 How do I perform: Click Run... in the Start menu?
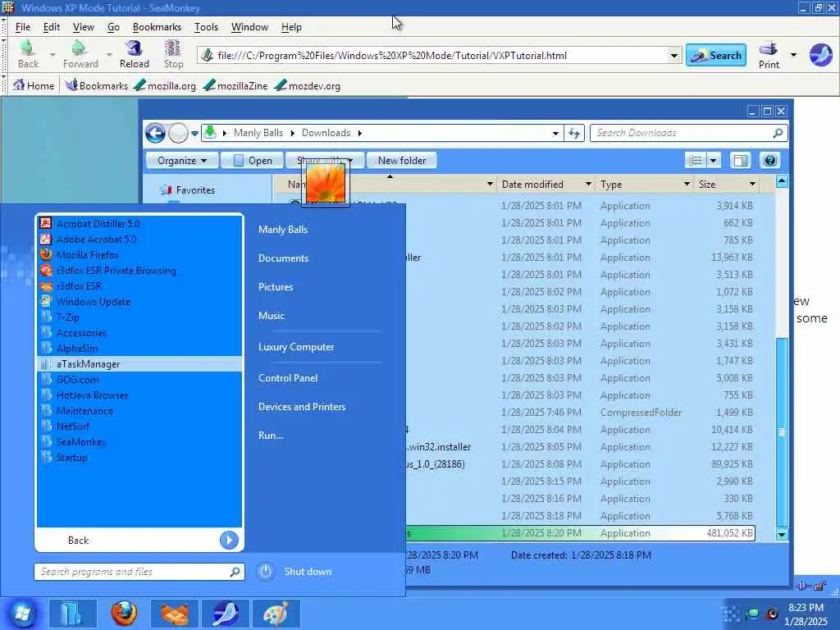click(271, 435)
